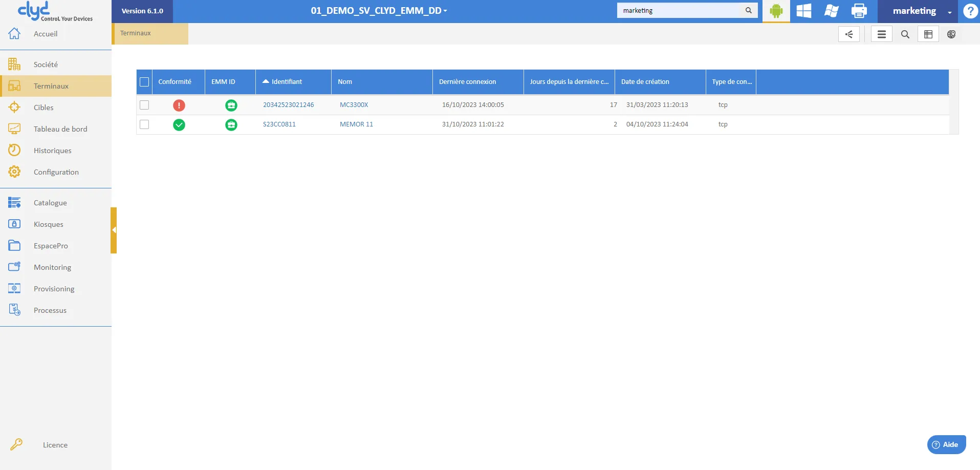Click EMM ID icon for MEMOR 11 row
Image resolution: width=980 pixels, height=470 pixels.
(x=231, y=125)
